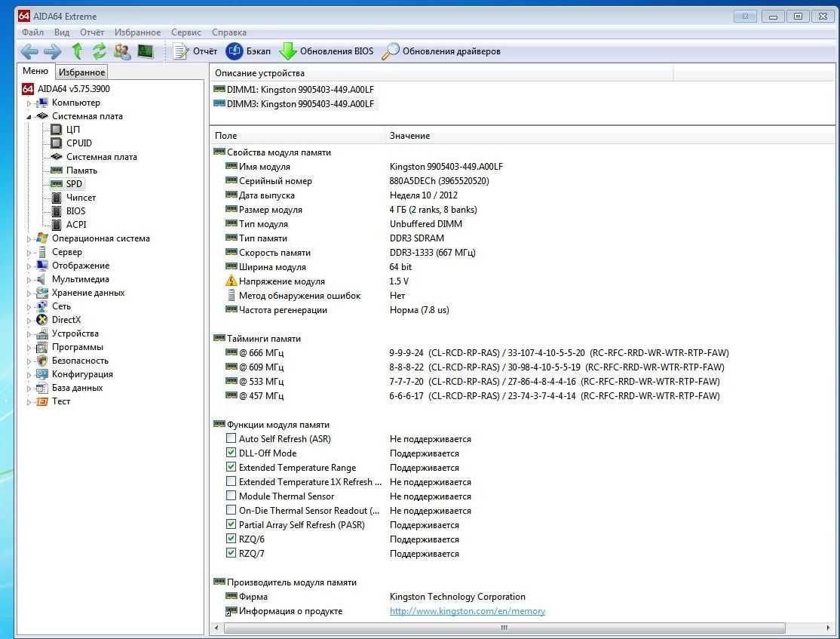840x639 pixels.
Task: Click the horizontal scrollbar right arrow
Action: pyautogui.click(x=828, y=628)
